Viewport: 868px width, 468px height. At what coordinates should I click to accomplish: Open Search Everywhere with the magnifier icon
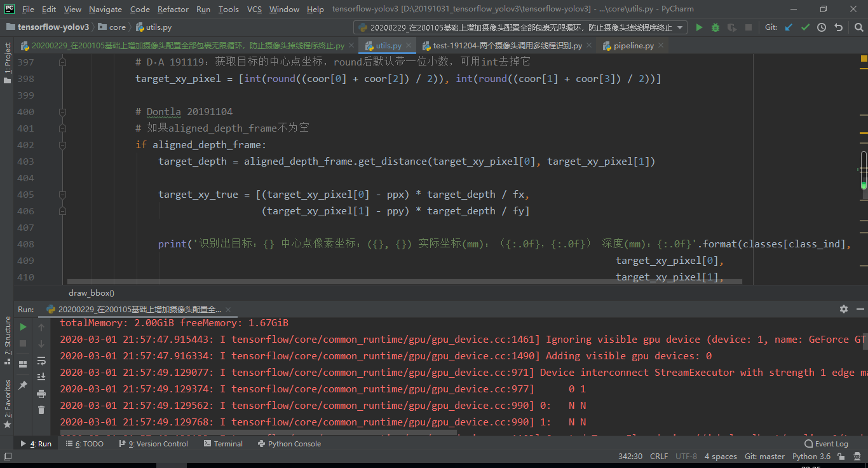859,27
